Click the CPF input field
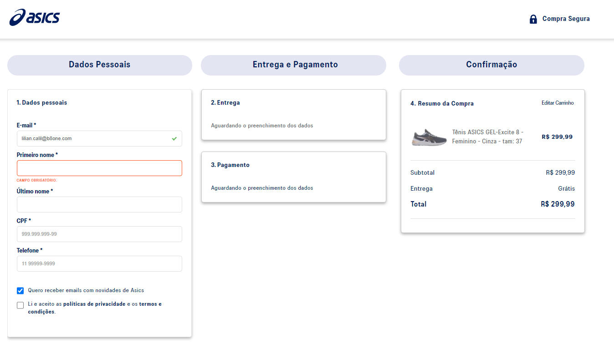Screen dimensions: 614x364 99,234
